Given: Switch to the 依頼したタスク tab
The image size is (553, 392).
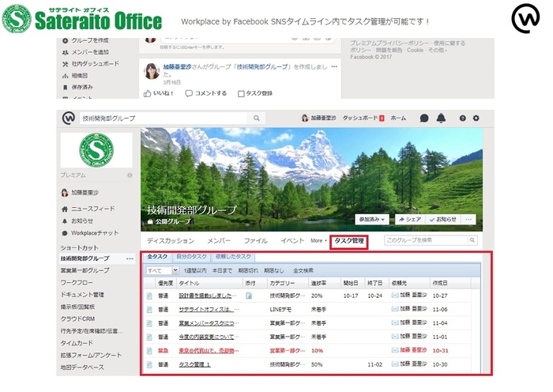Looking at the screenshot, I should coord(233,257).
